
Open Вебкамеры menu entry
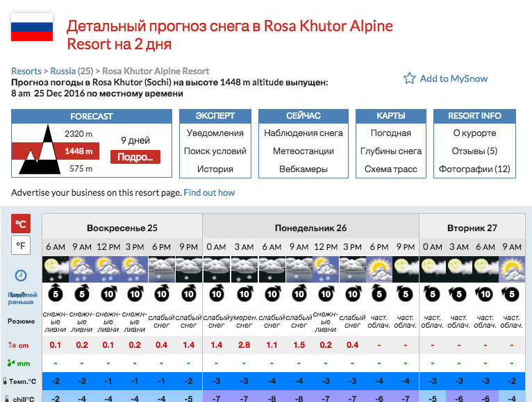304,169
